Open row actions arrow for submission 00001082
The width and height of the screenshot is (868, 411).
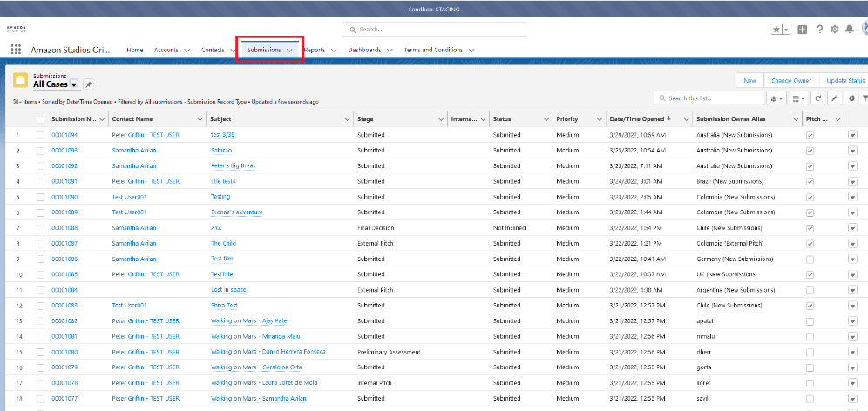pos(852,320)
